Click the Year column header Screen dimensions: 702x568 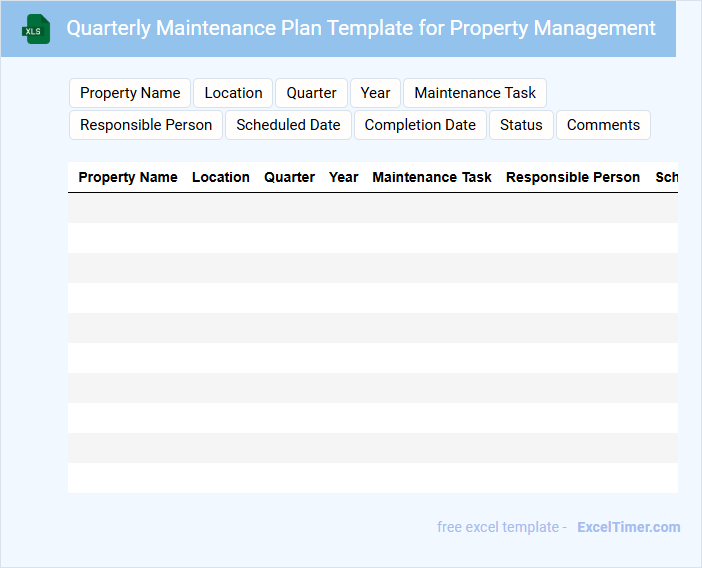(343, 177)
